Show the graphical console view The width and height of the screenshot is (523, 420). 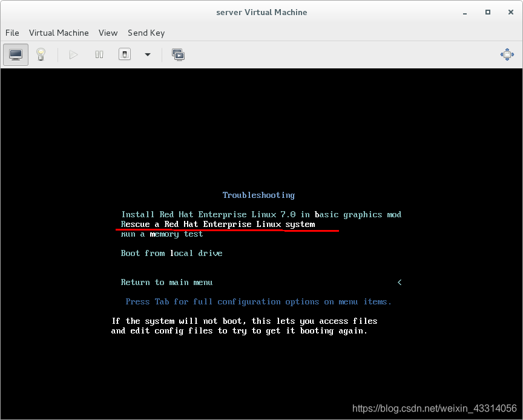[16, 54]
